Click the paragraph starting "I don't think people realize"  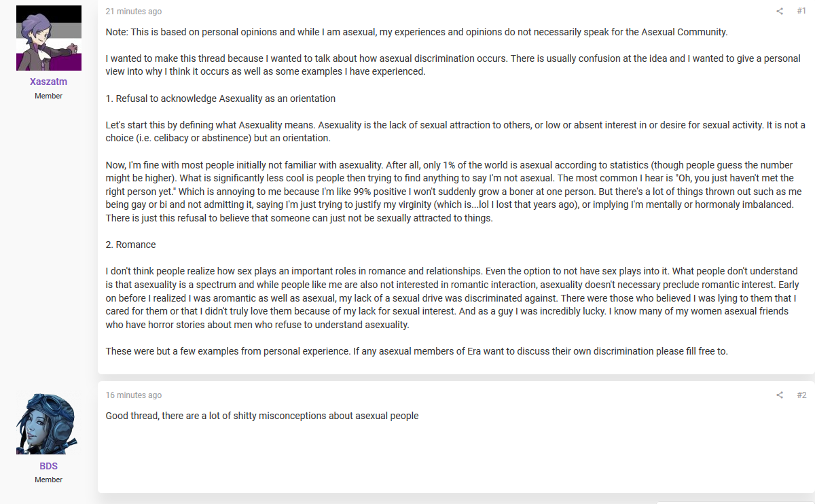tap(452, 298)
